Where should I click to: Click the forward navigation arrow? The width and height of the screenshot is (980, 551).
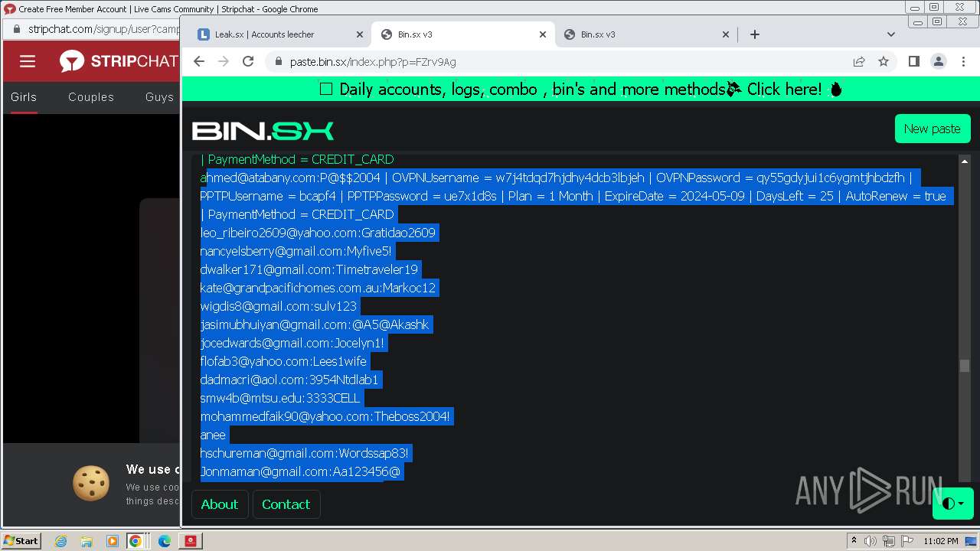click(224, 61)
